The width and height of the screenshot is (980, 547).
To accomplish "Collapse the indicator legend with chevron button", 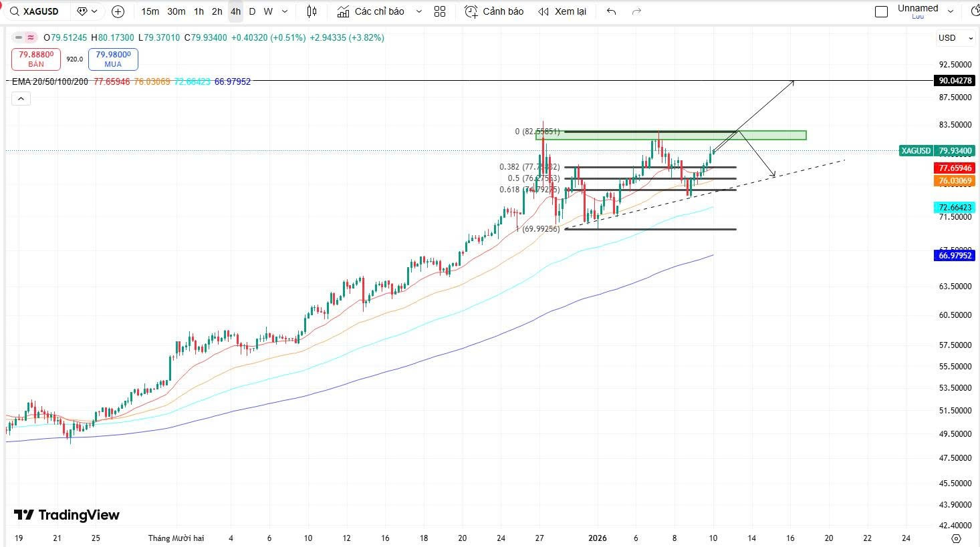I will coord(21,99).
